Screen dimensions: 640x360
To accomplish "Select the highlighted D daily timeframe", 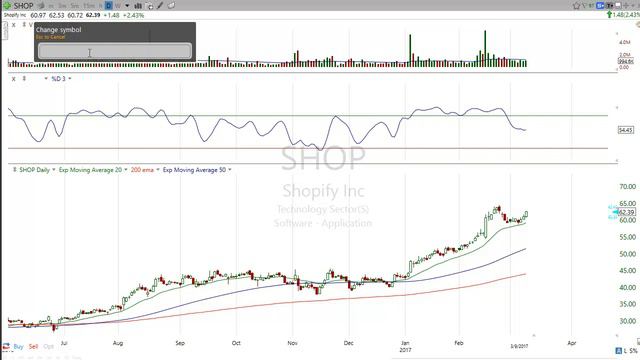I will pyautogui.click(x=109, y=6).
